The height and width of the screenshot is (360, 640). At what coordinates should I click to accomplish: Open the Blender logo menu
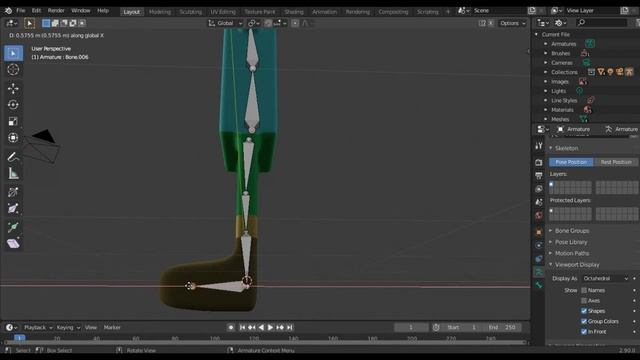pos(8,11)
